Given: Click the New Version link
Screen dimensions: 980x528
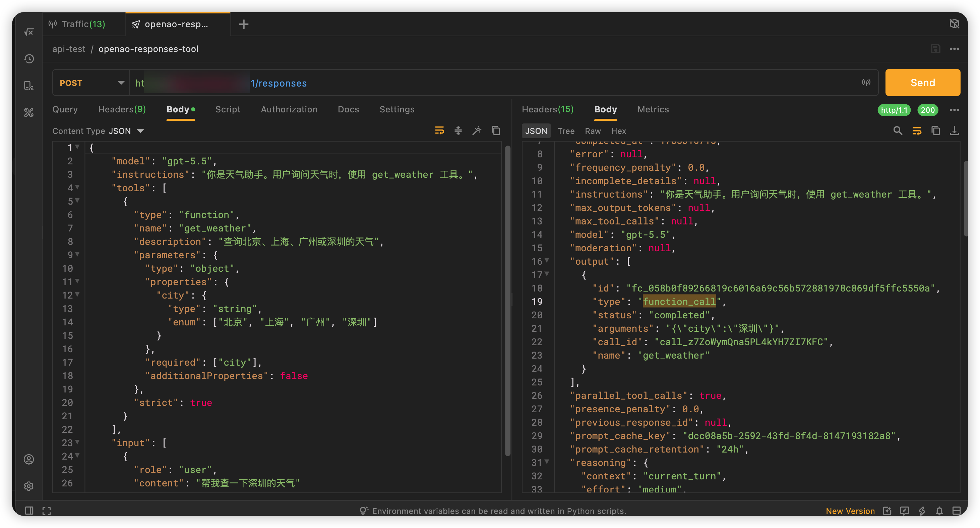Looking at the screenshot, I should click(850, 511).
